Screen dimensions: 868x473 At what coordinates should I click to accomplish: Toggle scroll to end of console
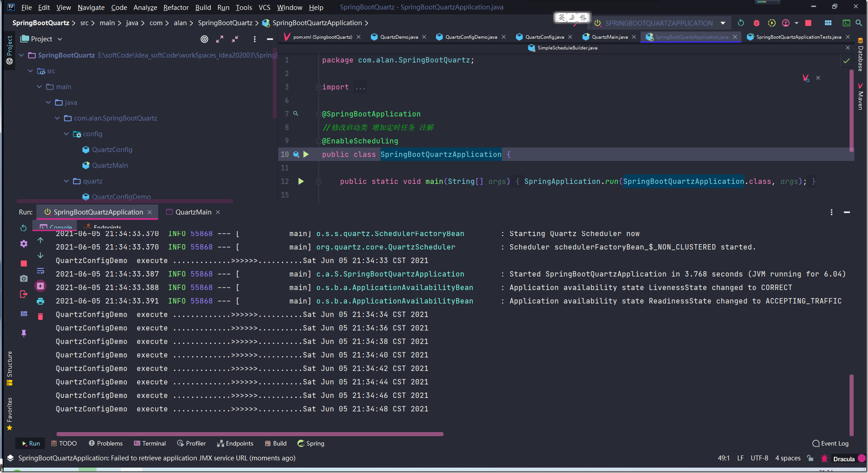(x=40, y=286)
